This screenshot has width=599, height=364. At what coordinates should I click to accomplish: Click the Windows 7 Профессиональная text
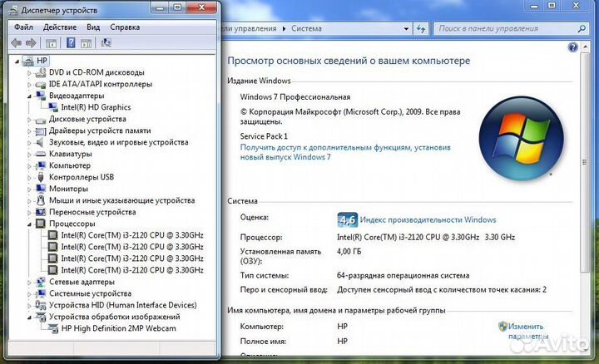point(295,97)
